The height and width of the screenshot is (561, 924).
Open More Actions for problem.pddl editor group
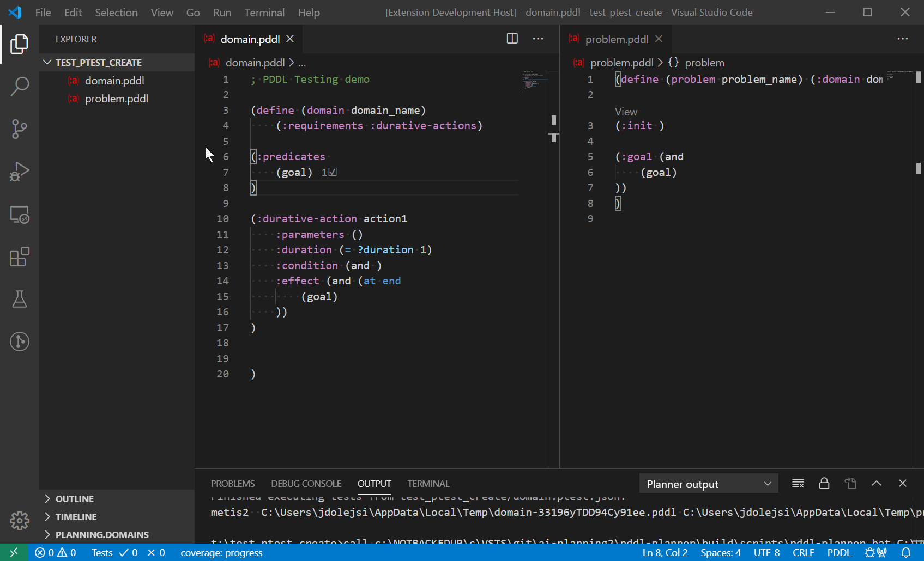coord(903,39)
